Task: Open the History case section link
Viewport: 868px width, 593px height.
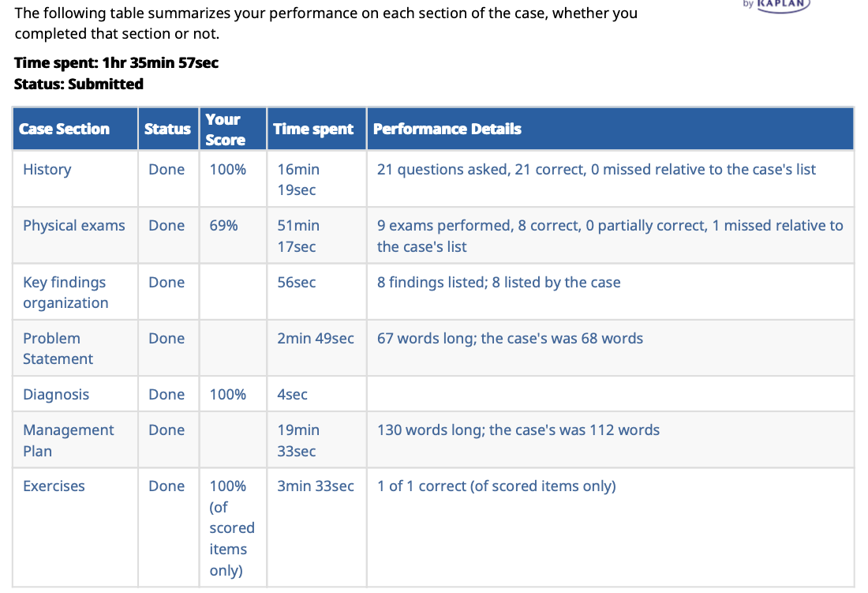Action: tap(47, 170)
